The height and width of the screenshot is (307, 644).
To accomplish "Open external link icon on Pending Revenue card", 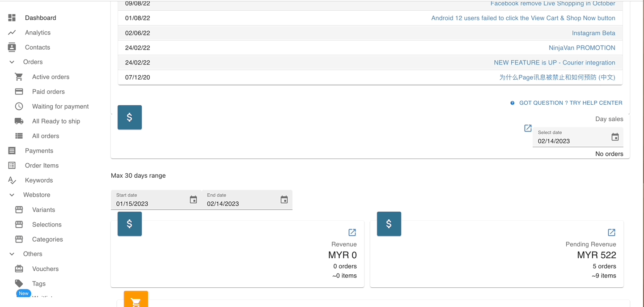I will coord(611,232).
